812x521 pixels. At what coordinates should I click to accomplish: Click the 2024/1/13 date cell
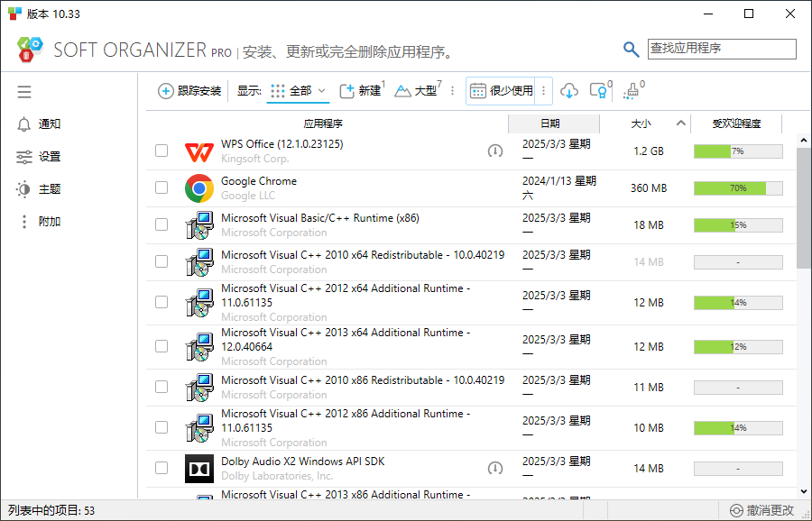(x=559, y=187)
